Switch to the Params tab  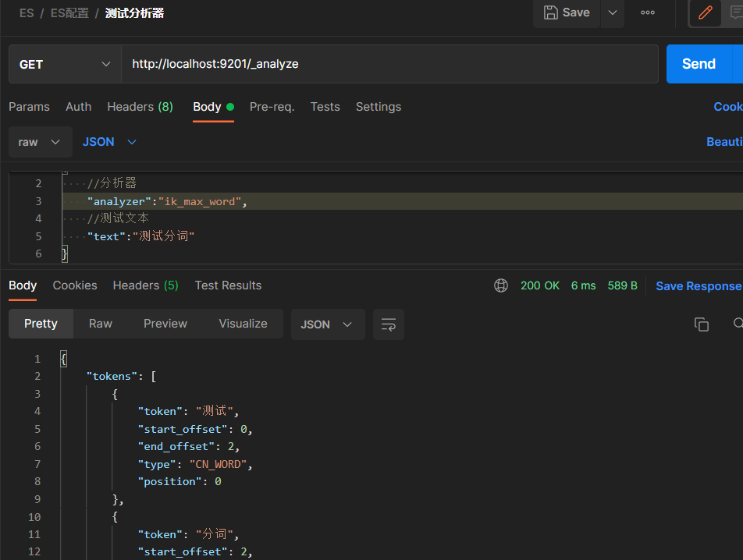29,107
